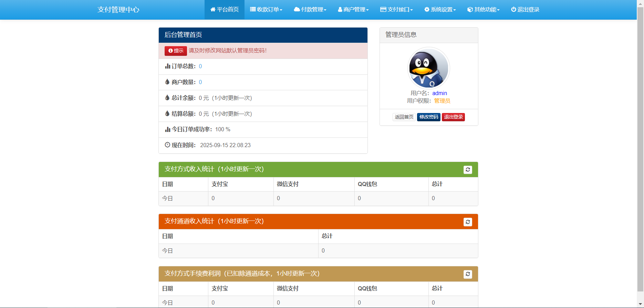The image size is (644, 308).
Task: Click the red 提示 badge
Action: point(176,51)
